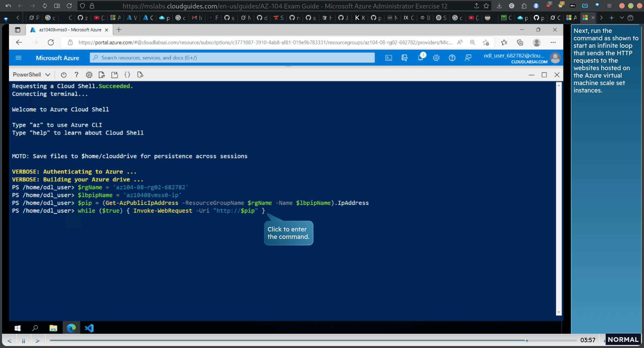Viewport: 644px width, 348px height.
Task: Open new tab in outer browser
Action: (x=611, y=18)
